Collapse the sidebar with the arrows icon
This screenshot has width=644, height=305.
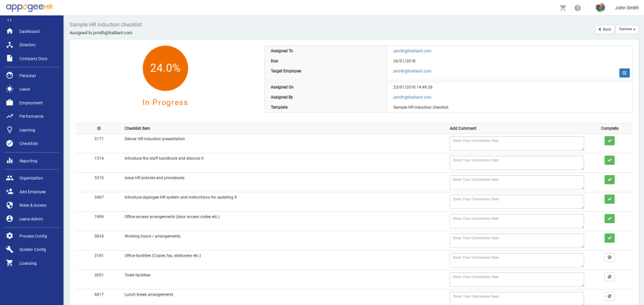9,19
